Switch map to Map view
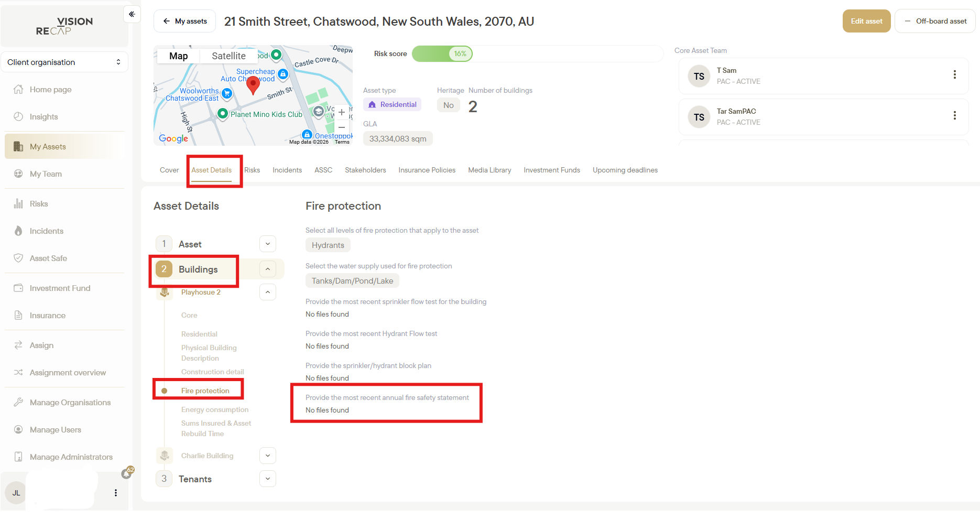The image size is (980, 519). (x=178, y=56)
